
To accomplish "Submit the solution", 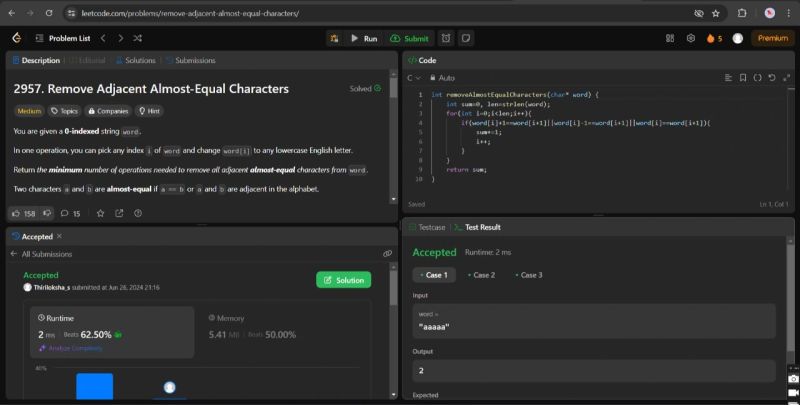I will pyautogui.click(x=409, y=38).
